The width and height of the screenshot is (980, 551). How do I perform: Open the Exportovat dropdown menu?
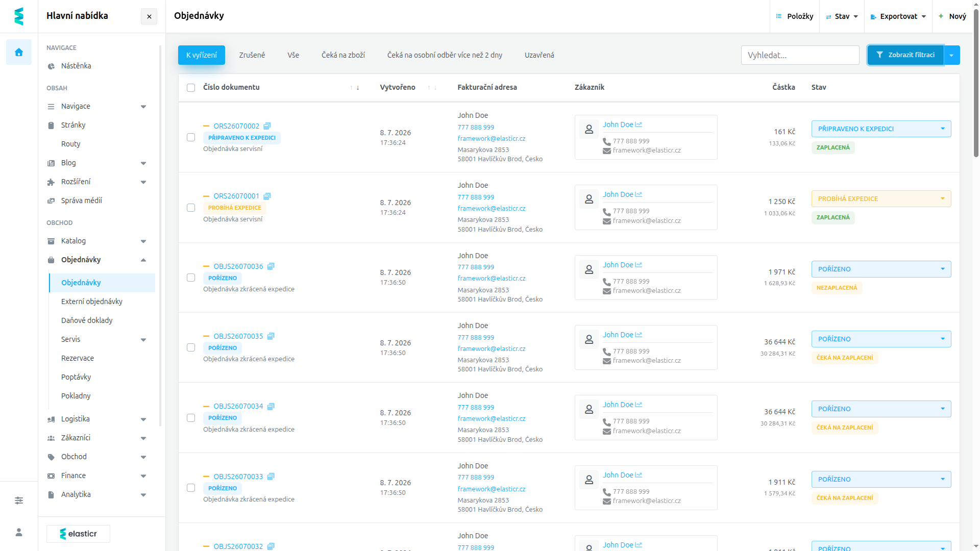[898, 16]
